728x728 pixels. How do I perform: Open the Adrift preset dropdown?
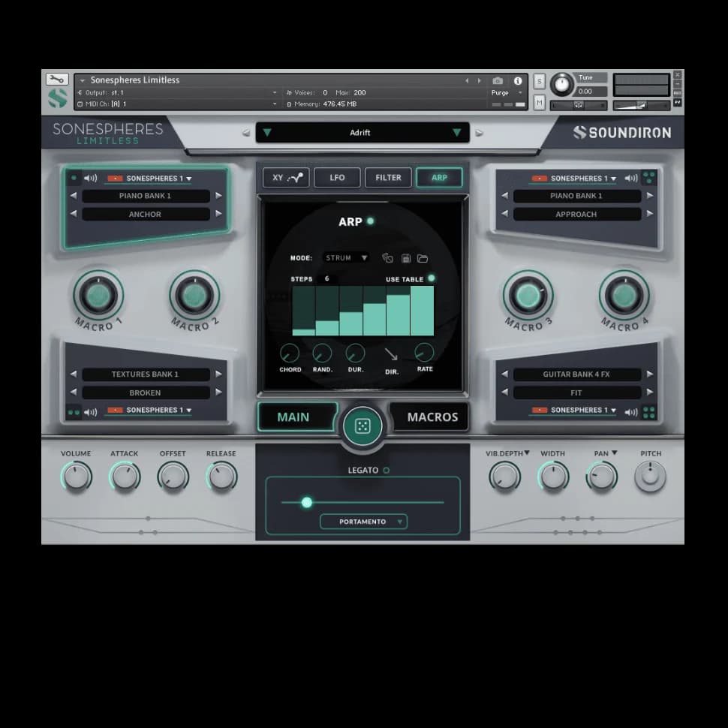(362, 133)
